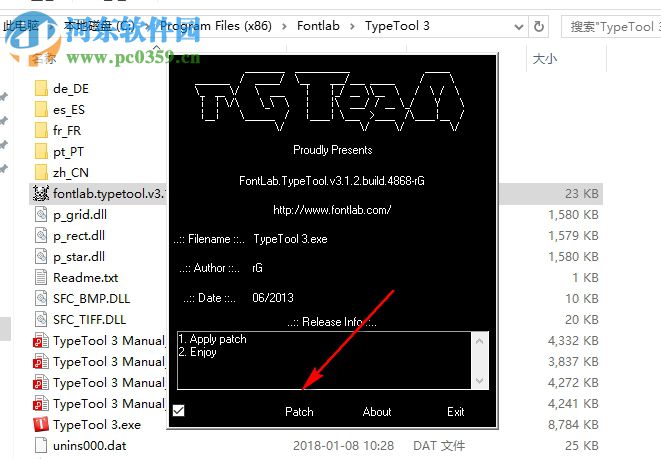Click the p_grid.dll file icon
The image size is (661, 459).
[41, 215]
